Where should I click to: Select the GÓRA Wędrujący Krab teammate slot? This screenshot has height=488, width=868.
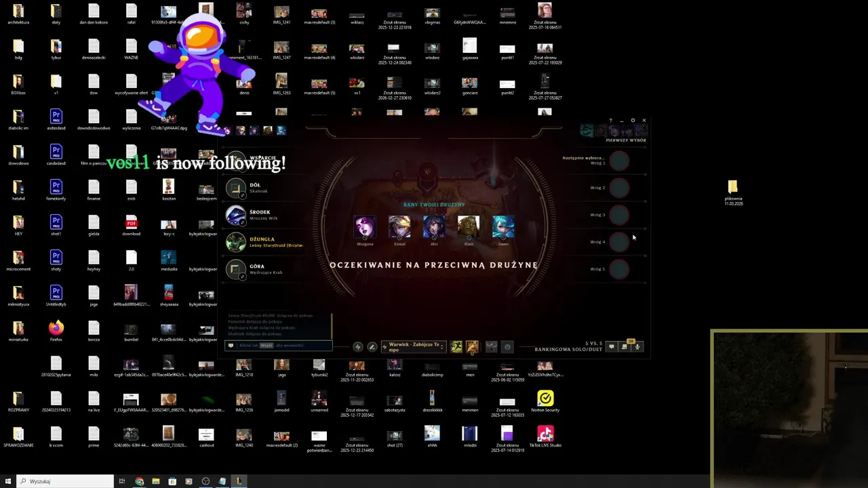click(264, 270)
